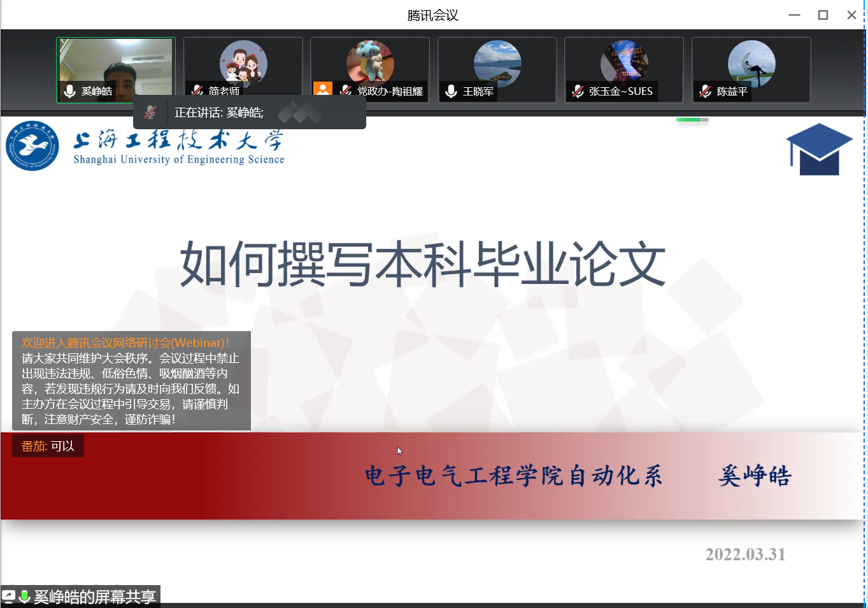Click the orange host badge on 党政办-陶祖耀
868x608 pixels.
323,89
